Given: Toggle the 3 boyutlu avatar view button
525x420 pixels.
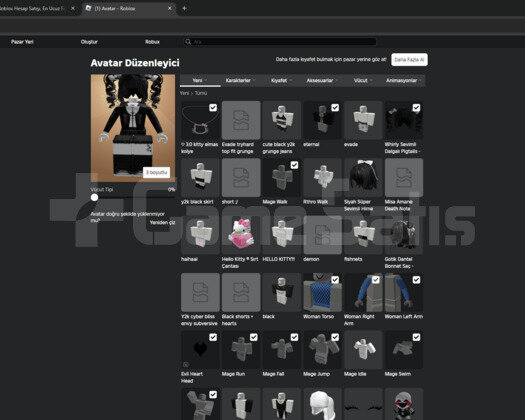Looking at the screenshot, I should point(156,172).
